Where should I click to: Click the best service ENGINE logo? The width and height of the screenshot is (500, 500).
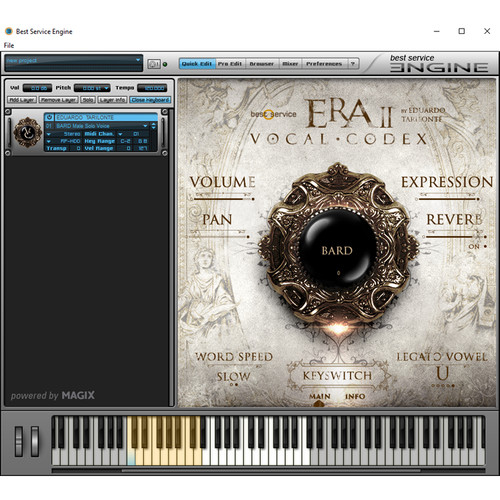click(x=439, y=63)
